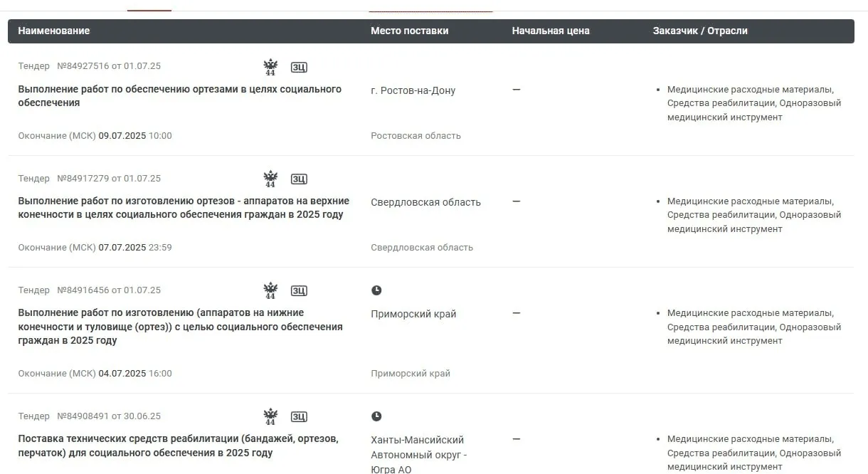Click the 44-FZ eagle icon for tender №84916456
This screenshot has width=868, height=474.
click(270, 290)
